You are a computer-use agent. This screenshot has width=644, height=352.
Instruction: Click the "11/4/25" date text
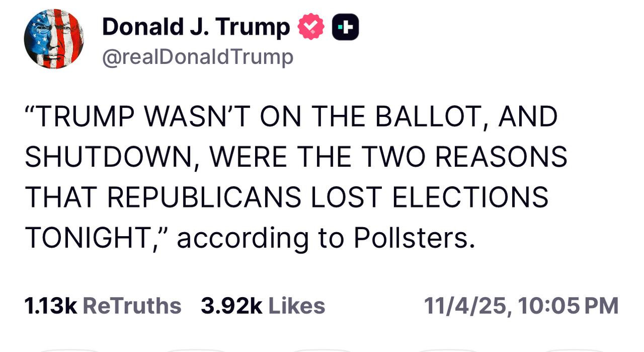tap(466, 306)
